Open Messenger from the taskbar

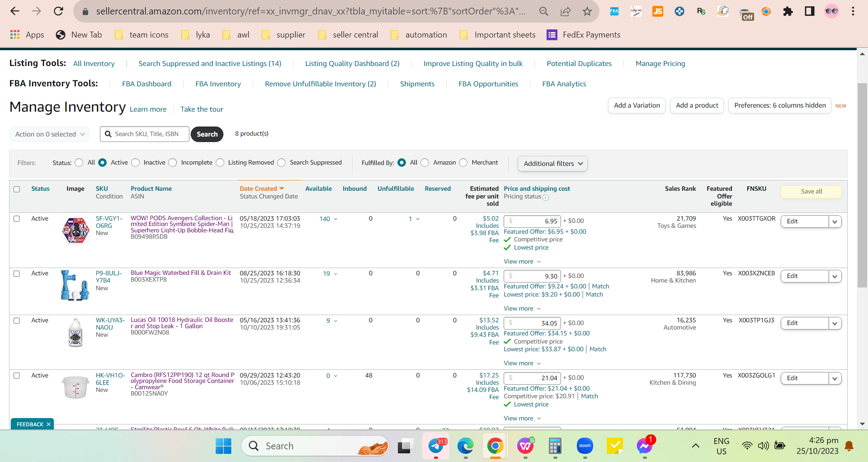point(645,446)
